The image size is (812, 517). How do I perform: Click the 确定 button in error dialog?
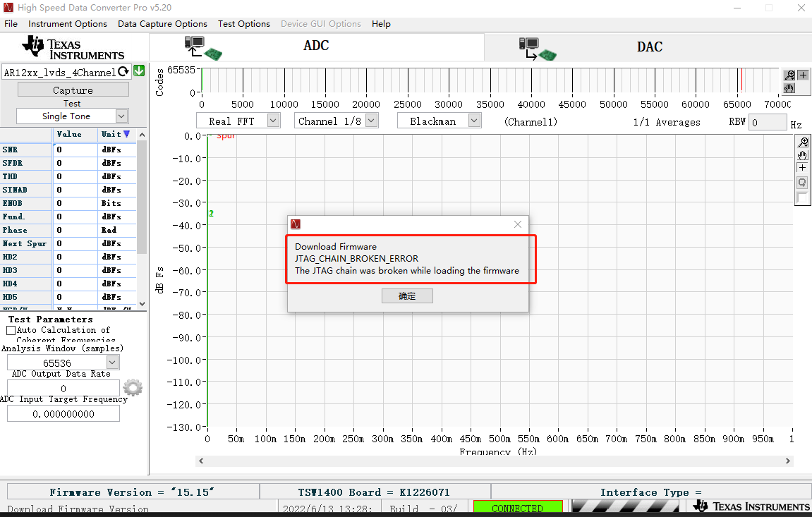[x=407, y=296]
